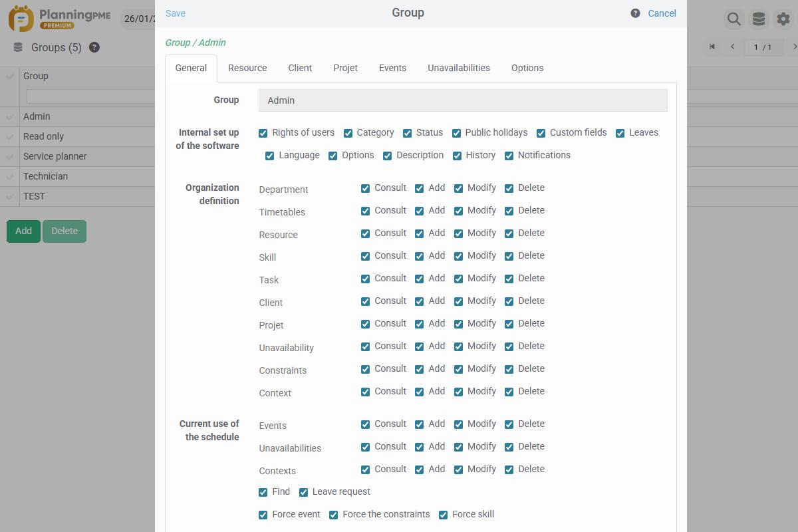Disable Force the constraints option
Viewport: 798px width, 532px height.
[333, 515]
